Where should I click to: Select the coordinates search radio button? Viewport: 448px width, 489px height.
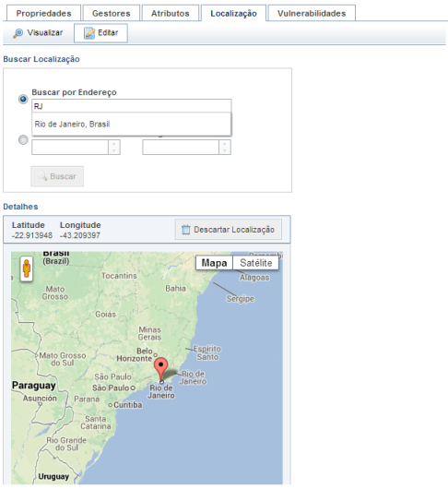tap(23, 139)
